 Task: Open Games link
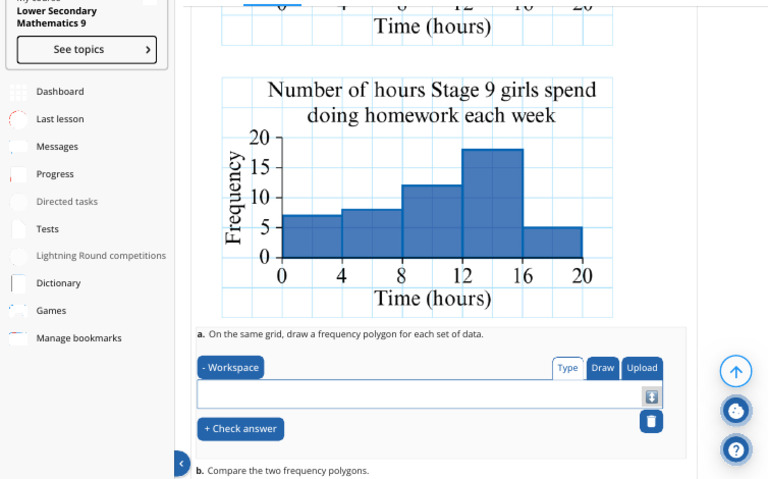(x=51, y=311)
